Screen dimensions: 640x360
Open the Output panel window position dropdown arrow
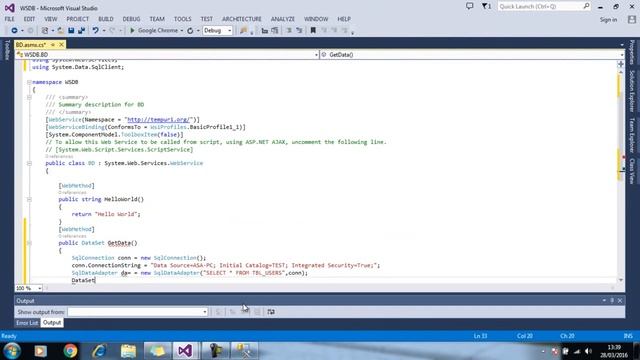pos(604,300)
